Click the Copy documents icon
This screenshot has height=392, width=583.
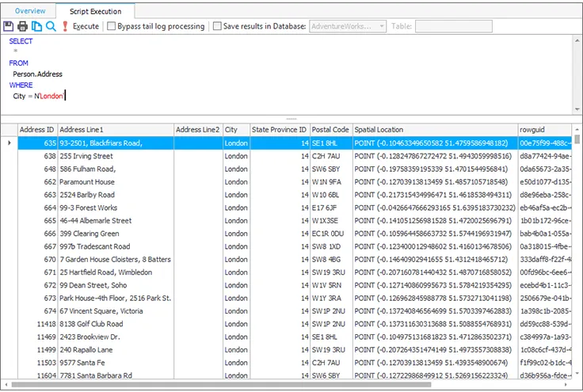(36, 26)
